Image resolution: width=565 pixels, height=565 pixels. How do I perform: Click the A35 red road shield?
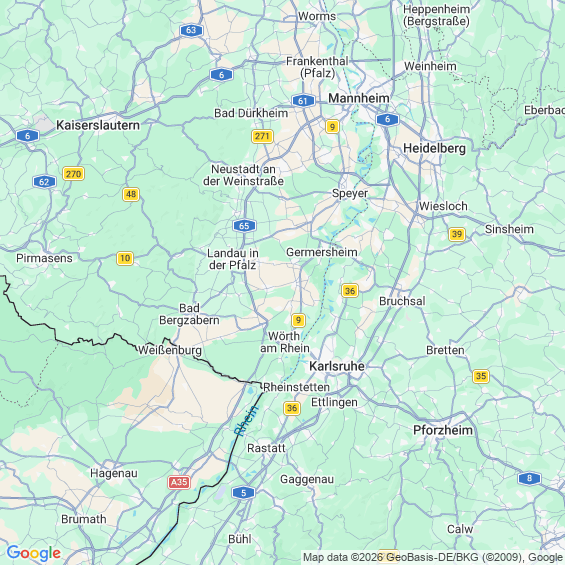pyautogui.click(x=179, y=482)
